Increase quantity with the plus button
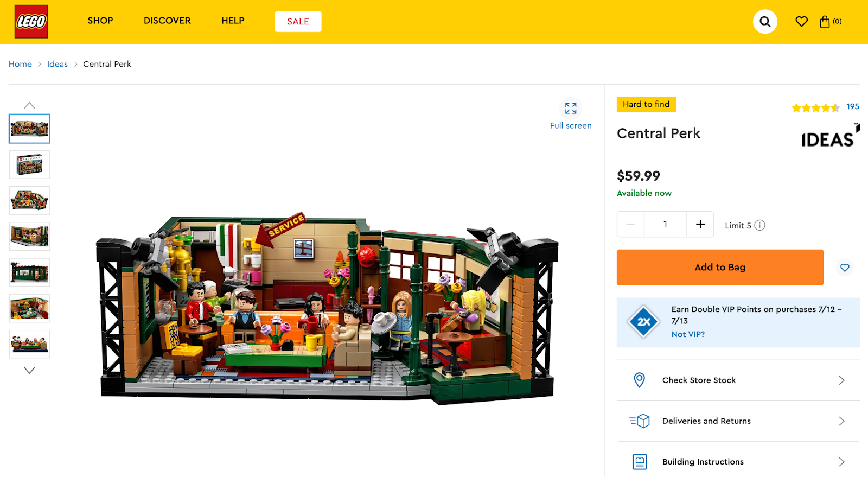The width and height of the screenshot is (868, 477). tap(700, 224)
